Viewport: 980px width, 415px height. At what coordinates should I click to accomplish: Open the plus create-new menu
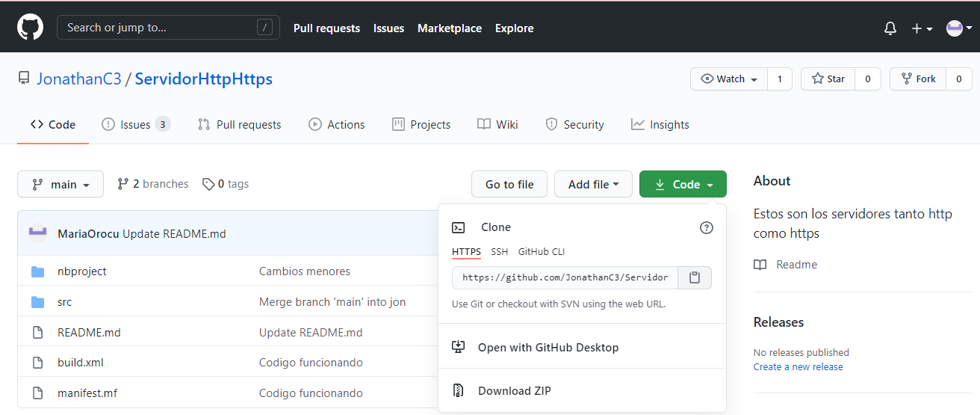[x=922, y=28]
